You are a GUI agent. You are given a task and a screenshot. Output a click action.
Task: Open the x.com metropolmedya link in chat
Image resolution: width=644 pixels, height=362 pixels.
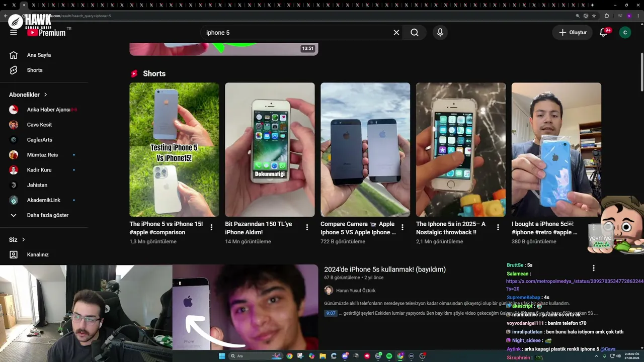coord(575,285)
